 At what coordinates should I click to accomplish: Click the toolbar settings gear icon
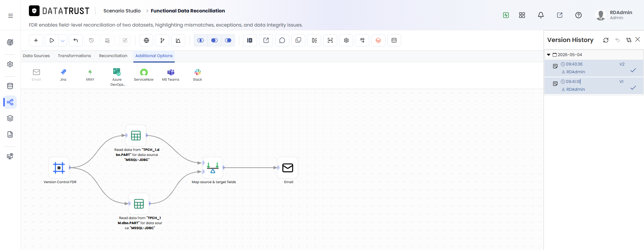pos(346,40)
